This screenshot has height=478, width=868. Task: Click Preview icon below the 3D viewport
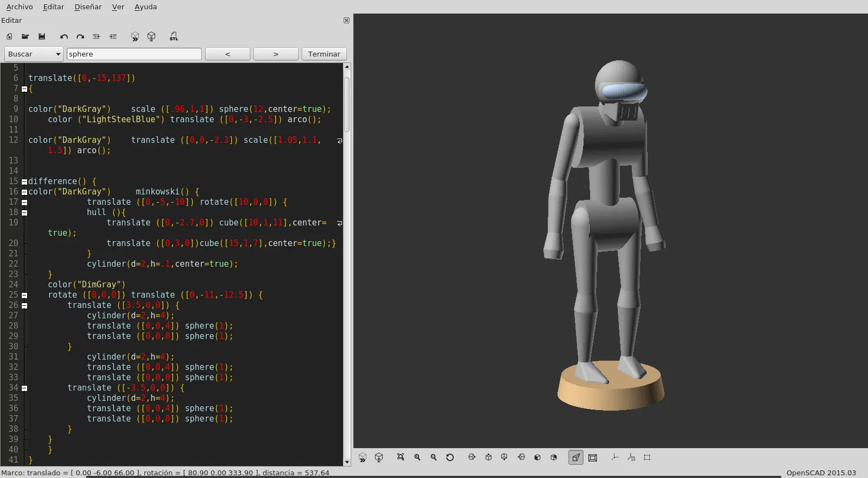(363, 457)
